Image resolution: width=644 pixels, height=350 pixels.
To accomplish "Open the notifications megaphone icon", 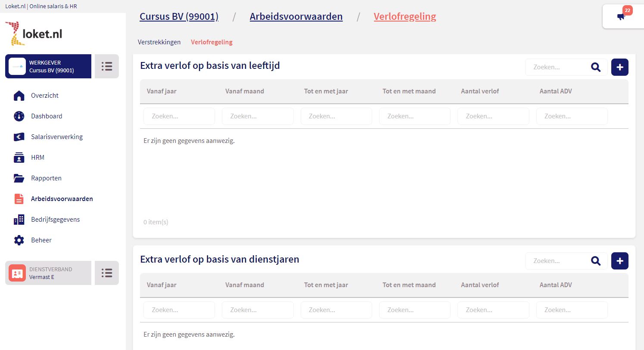I will click(621, 17).
